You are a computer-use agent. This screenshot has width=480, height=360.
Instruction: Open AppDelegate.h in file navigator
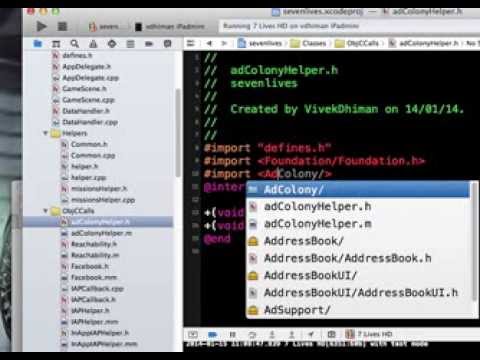pos(87,67)
